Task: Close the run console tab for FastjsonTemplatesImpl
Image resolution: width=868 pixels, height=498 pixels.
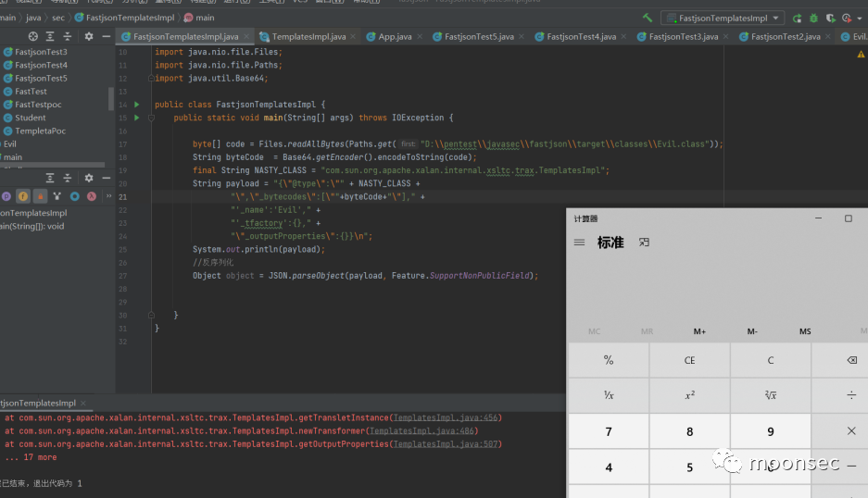Action: coord(83,404)
